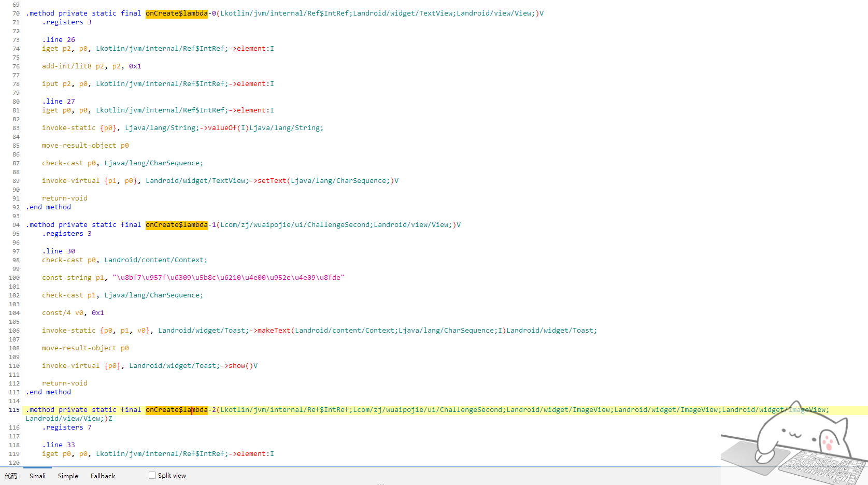Viewport: 868px width, 485px height.
Task: Click highlighted onCreate$lambda on line 94
Action: (x=176, y=225)
